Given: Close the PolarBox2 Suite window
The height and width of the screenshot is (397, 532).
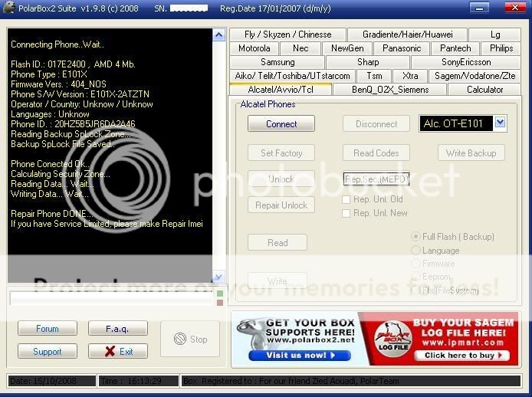Looking at the screenshot, I should pyautogui.click(x=515, y=8).
